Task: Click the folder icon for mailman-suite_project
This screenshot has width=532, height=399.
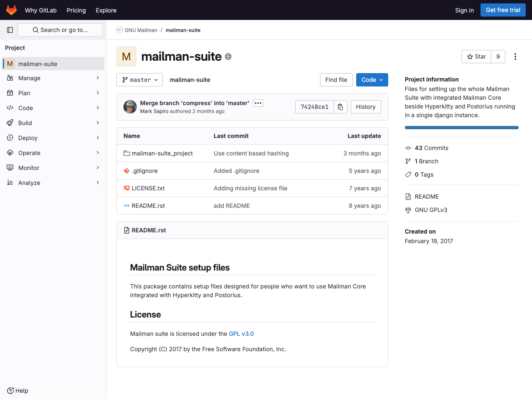Action: (x=127, y=153)
